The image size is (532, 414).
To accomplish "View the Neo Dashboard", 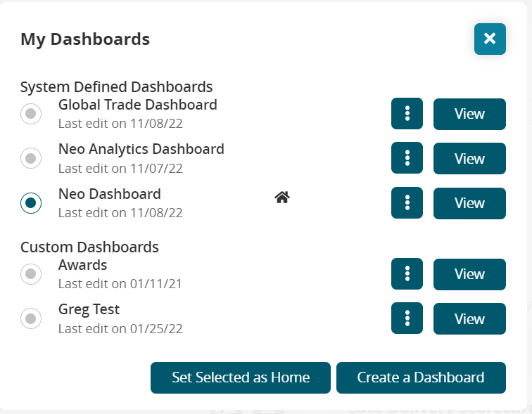I will point(469,203).
